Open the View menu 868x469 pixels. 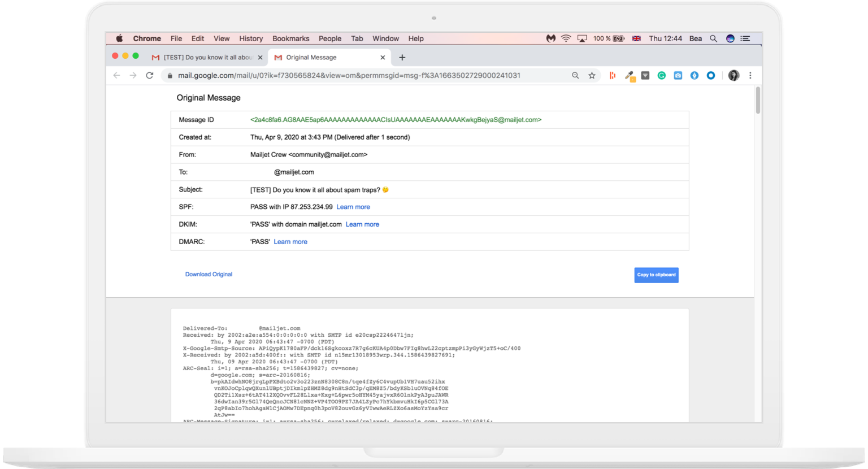222,38
